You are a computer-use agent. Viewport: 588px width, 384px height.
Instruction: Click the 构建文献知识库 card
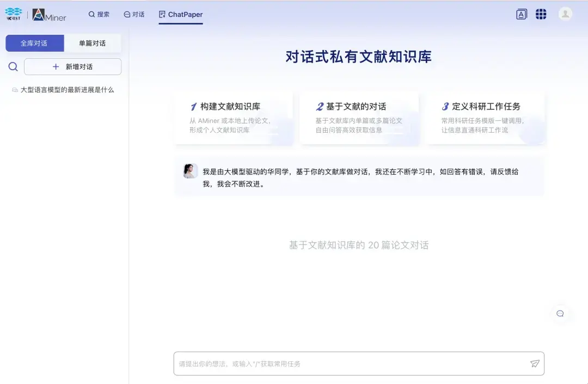pos(234,118)
